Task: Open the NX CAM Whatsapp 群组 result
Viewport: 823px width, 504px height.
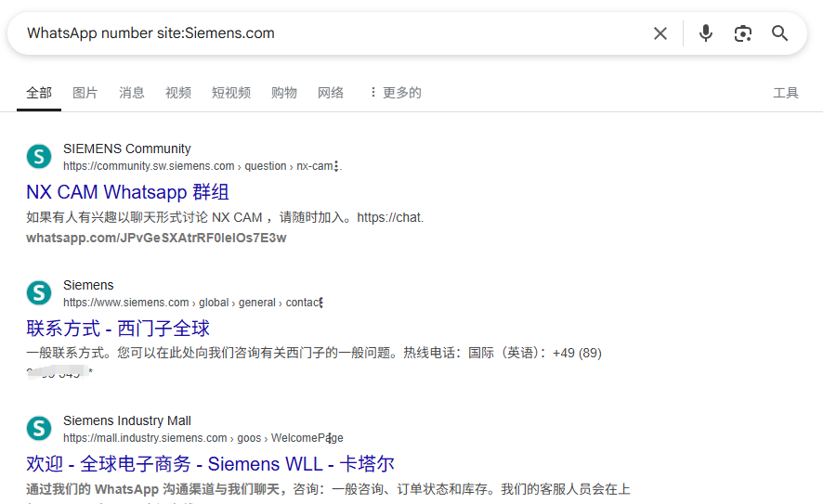Action: click(127, 192)
